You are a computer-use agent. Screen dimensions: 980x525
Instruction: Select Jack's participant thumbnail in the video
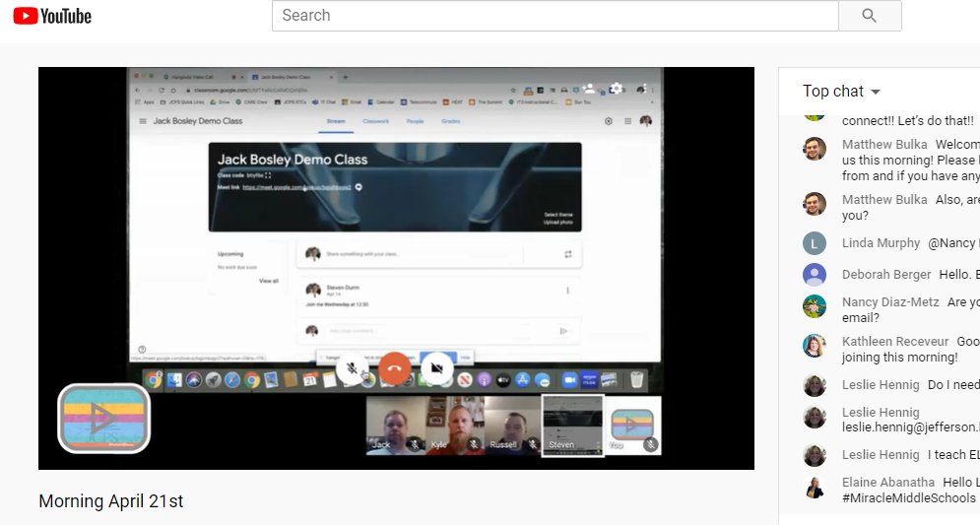(394, 425)
